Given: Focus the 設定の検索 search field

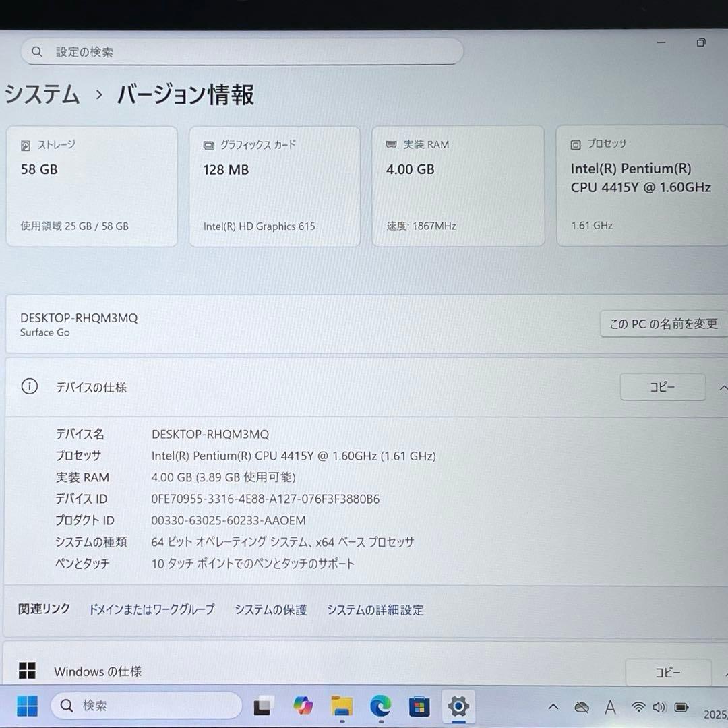Looking at the screenshot, I should click(242, 51).
